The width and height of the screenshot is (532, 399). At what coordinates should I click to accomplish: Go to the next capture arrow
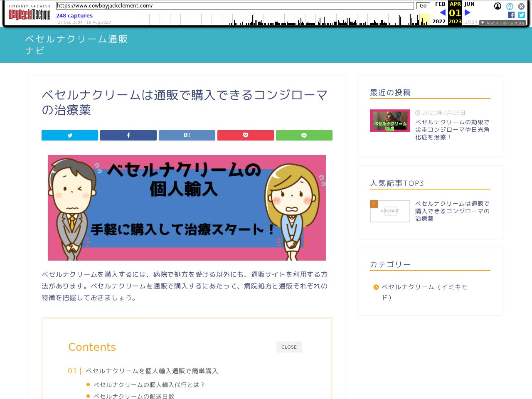coord(468,12)
